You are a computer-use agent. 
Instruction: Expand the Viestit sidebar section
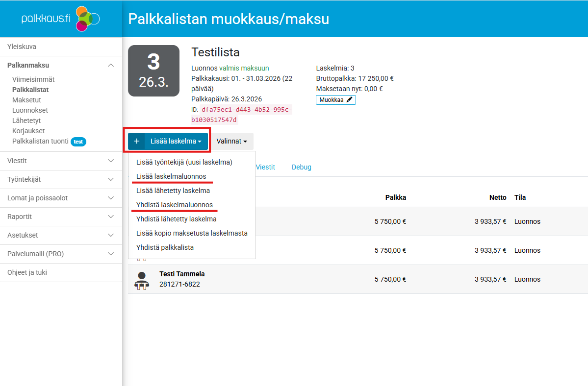click(x=111, y=161)
